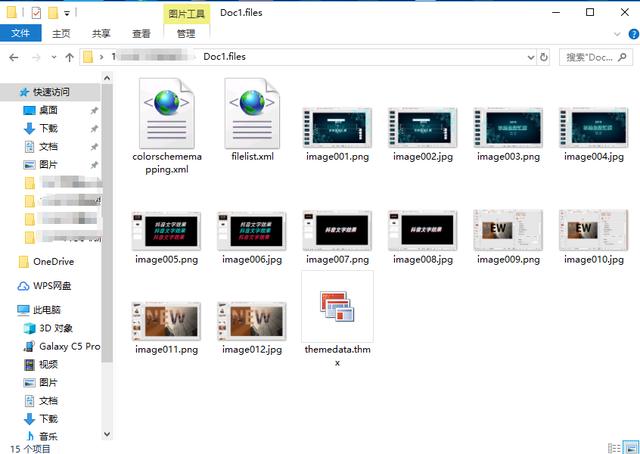
Task: Click the Doc1.files breadcrumb in address bar
Action: (x=224, y=57)
